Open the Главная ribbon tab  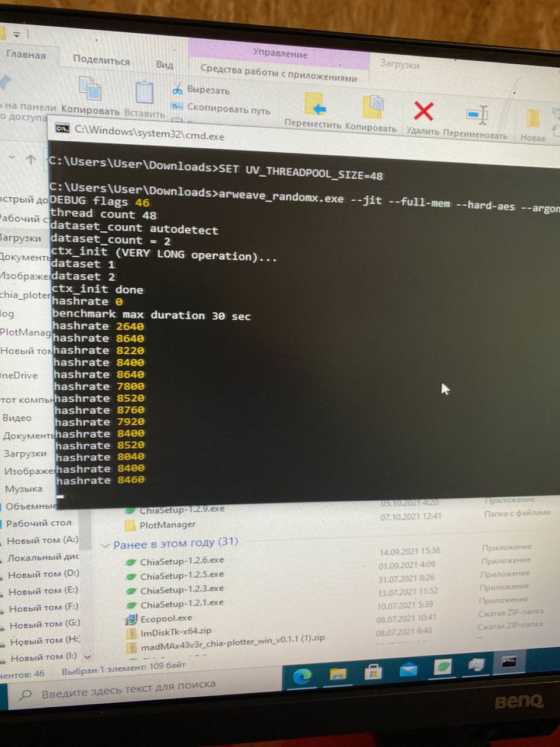click(26, 55)
